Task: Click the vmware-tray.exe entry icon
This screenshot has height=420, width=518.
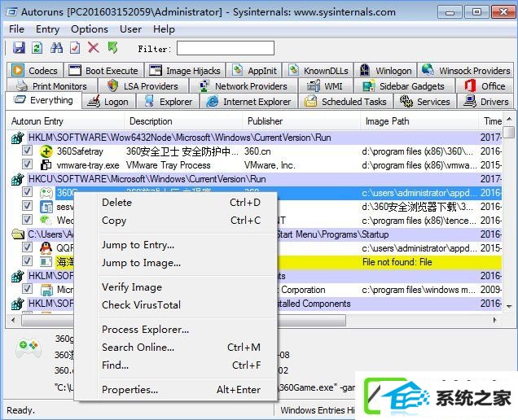Action: (46, 165)
